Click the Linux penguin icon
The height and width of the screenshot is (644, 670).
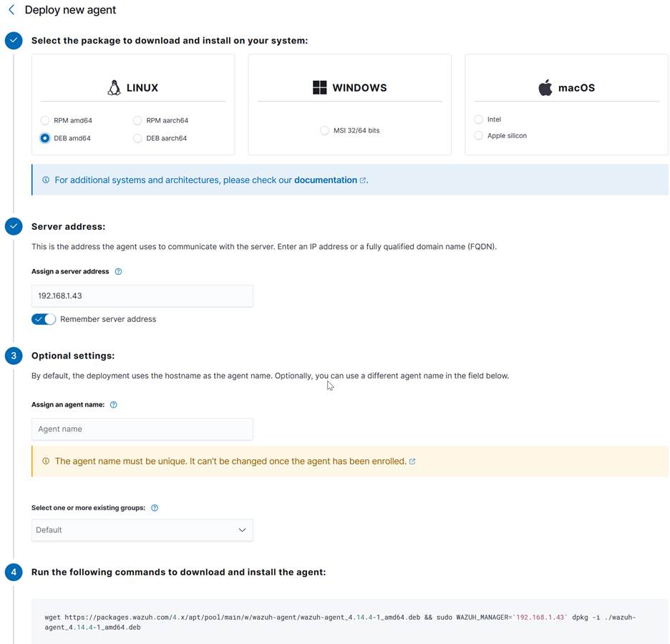click(x=114, y=88)
